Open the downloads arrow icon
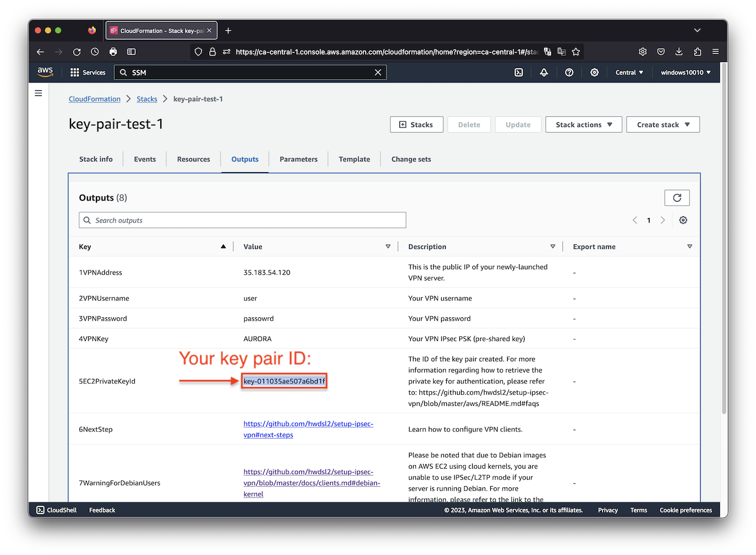756x555 pixels. pyautogui.click(x=679, y=51)
